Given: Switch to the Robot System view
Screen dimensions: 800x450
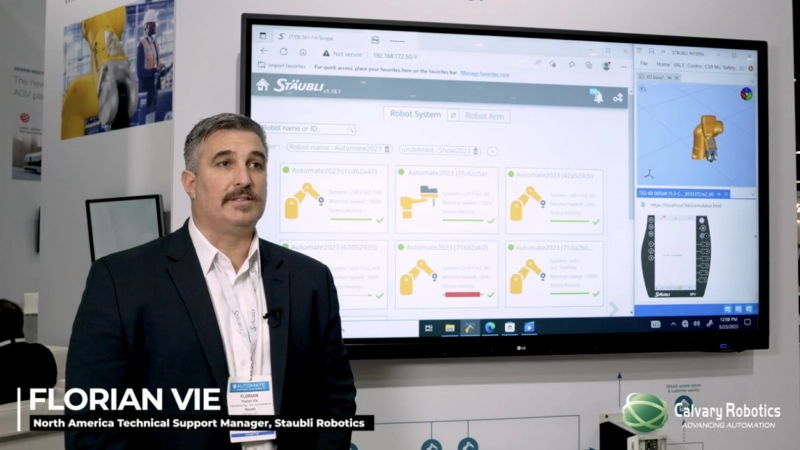Looking at the screenshot, I should 415,114.
